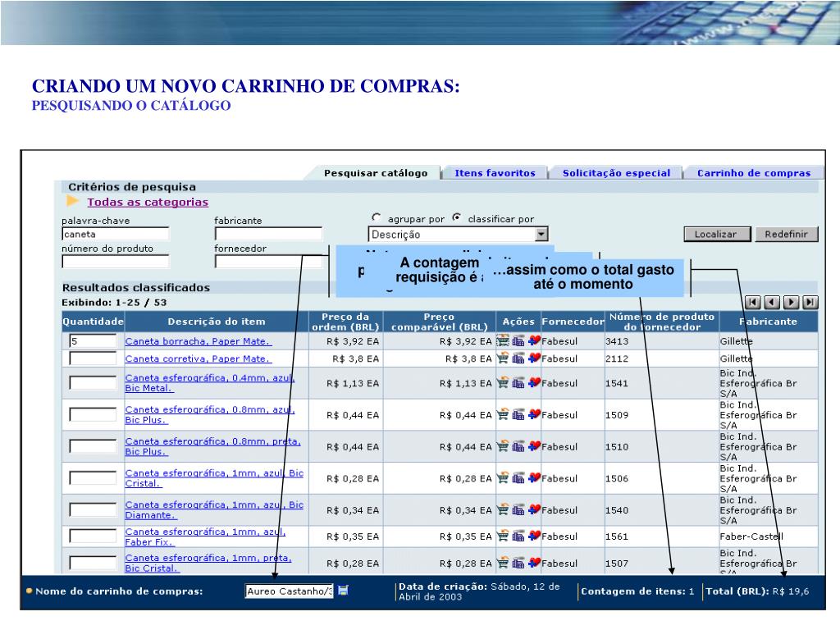The height and width of the screenshot is (630, 840).
Task: Click building icon in product 1541 row
Action: pos(518,383)
